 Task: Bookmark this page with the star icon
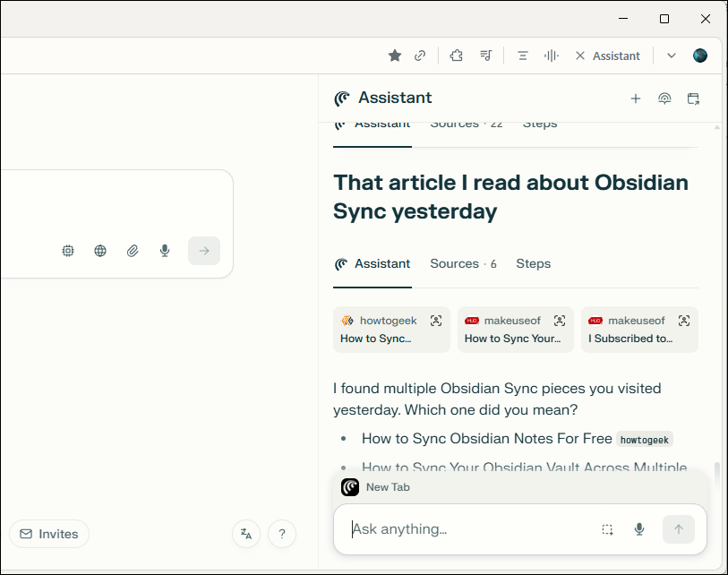pyautogui.click(x=395, y=55)
